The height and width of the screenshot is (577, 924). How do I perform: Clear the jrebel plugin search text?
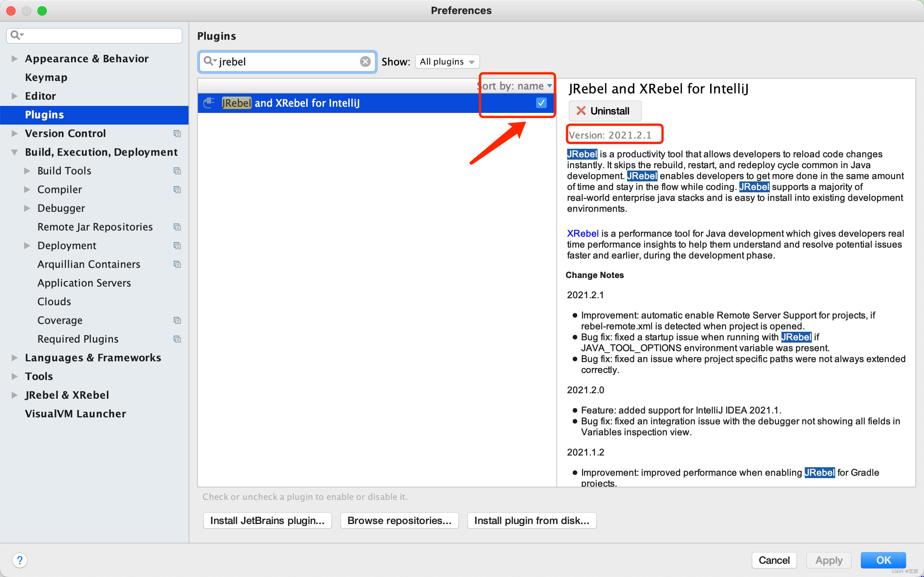[365, 62]
